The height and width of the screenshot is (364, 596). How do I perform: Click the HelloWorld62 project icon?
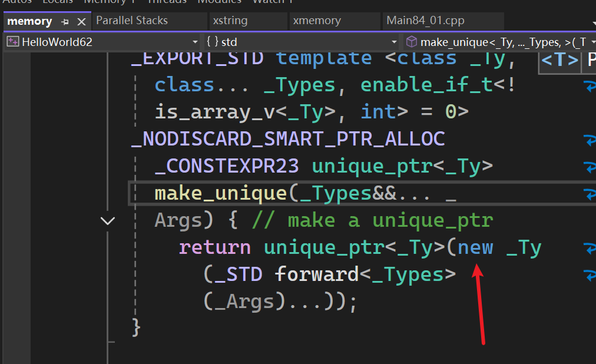(12, 42)
